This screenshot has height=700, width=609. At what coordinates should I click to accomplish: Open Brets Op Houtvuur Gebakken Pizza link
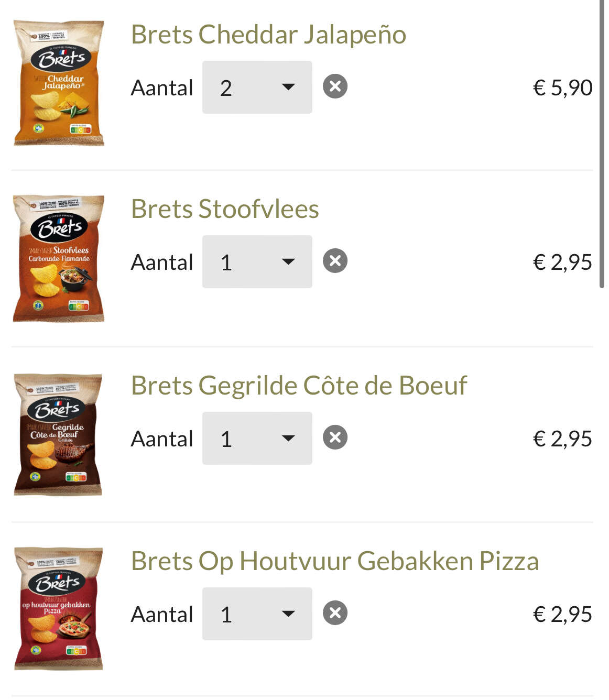click(x=335, y=561)
